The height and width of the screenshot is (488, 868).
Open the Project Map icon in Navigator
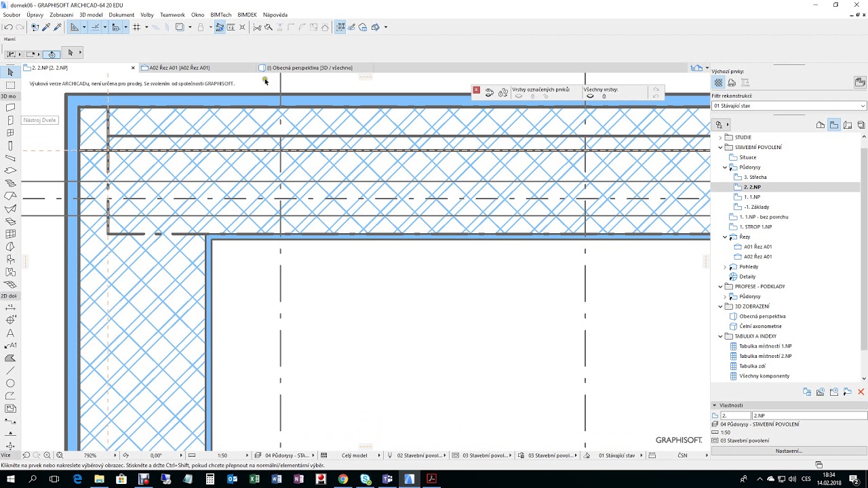coord(821,125)
